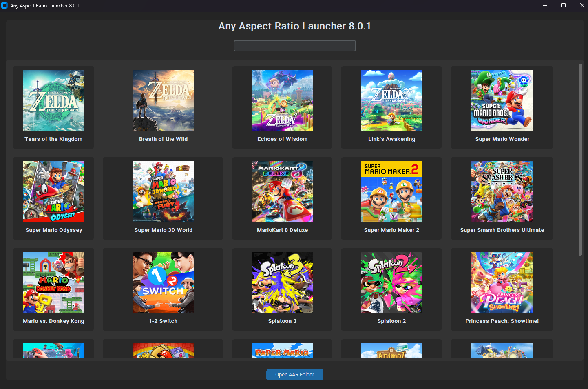Focus the search field under the title

pyautogui.click(x=295, y=46)
